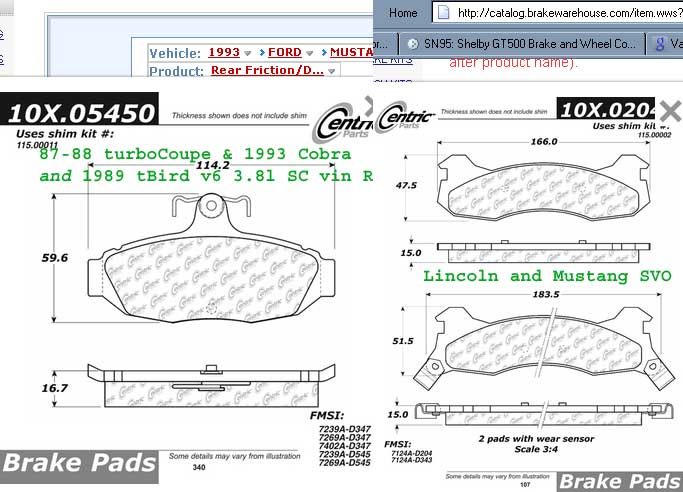Click the Centric Parts logo on 10X.05450 sheet
Screen dimensions: 683x492
tap(344, 123)
